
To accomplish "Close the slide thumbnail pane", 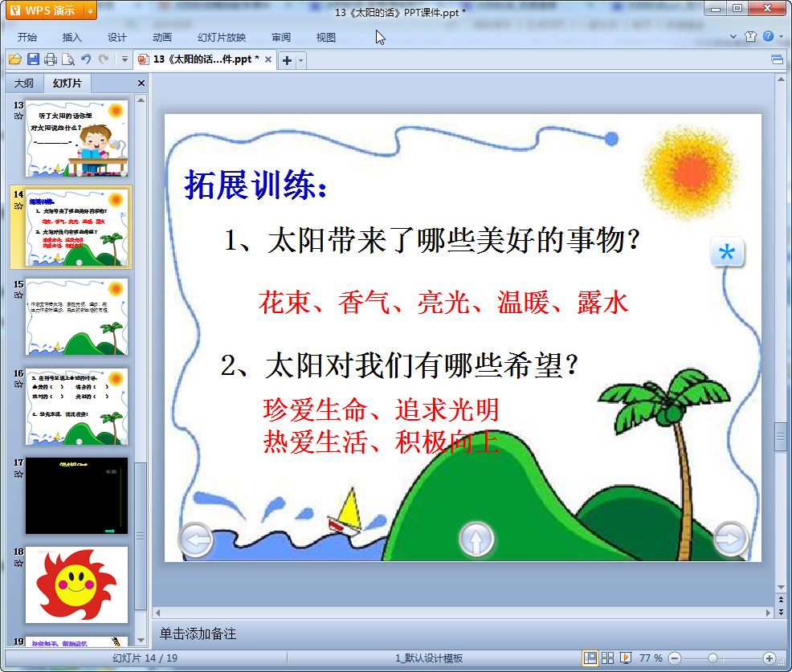I will (141, 83).
